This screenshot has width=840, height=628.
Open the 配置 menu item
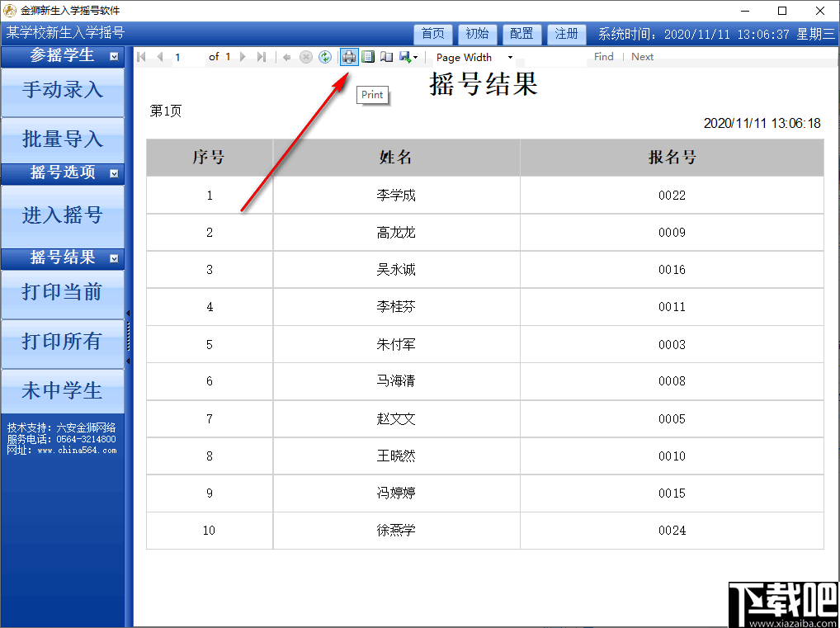522,34
